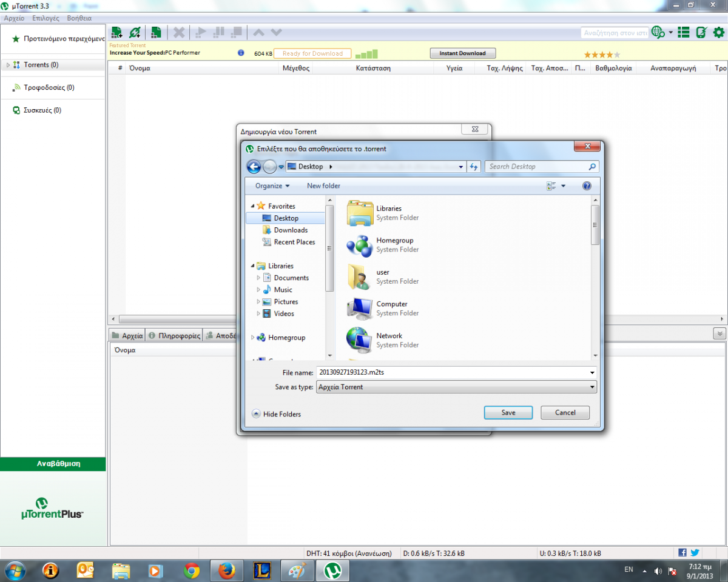Select Desktop in Favorites
The width and height of the screenshot is (728, 582).
(x=286, y=218)
